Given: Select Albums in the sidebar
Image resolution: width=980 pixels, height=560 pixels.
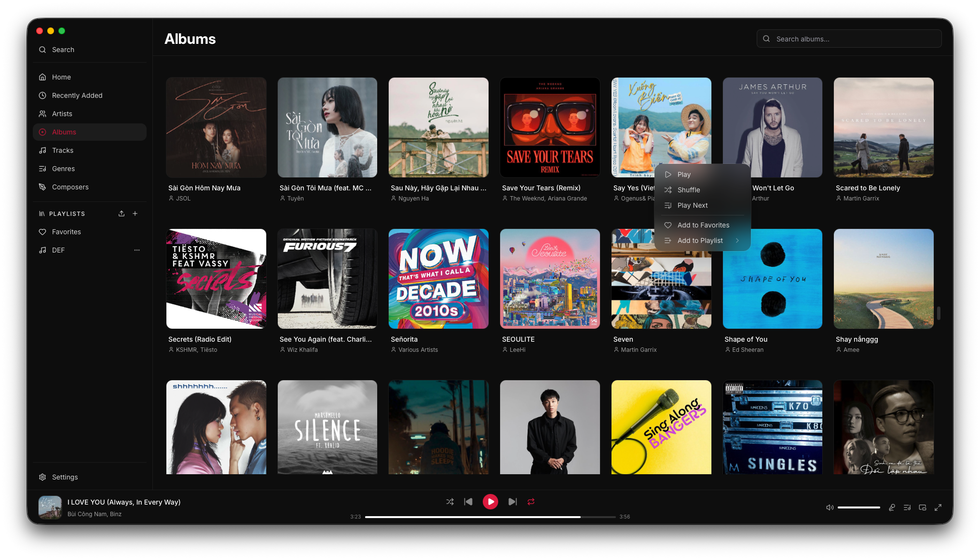Looking at the screenshot, I should tap(90, 132).
